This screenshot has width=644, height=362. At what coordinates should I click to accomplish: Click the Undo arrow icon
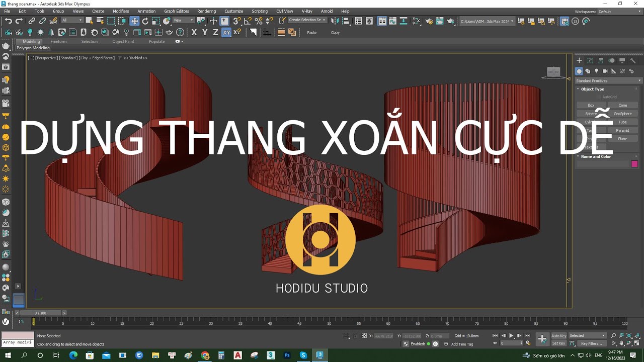click(9, 21)
